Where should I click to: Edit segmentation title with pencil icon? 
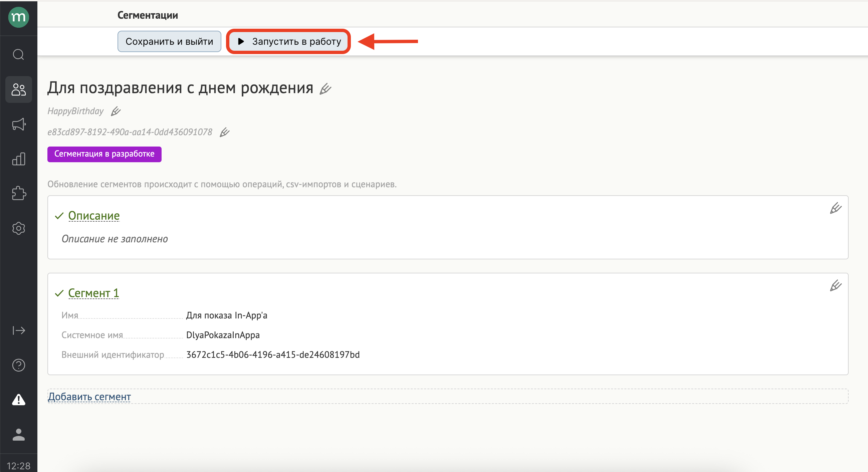(325, 89)
